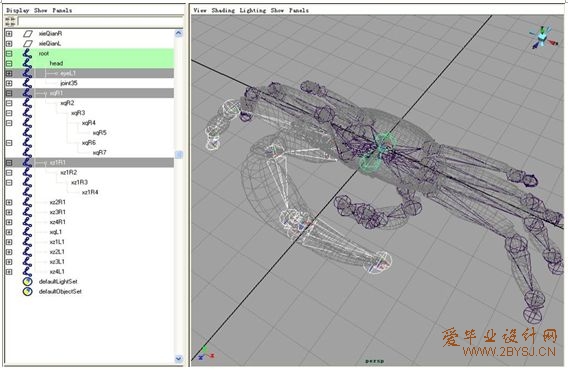Open the Shading menu in the viewport
This screenshot has height=370, width=568.
click(x=223, y=11)
